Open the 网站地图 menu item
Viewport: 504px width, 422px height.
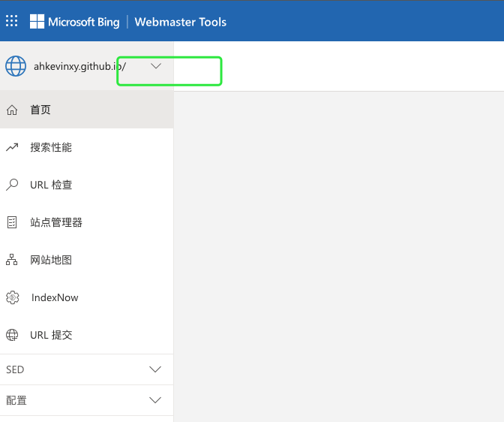tap(51, 261)
